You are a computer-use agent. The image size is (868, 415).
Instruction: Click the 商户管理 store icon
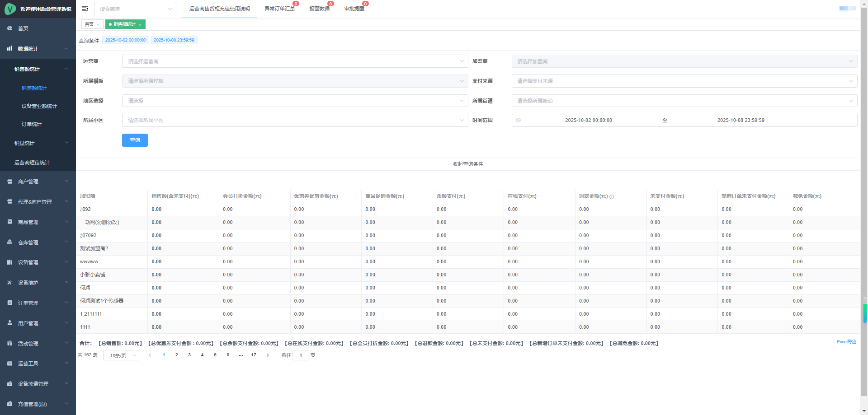[x=10, y=182]
